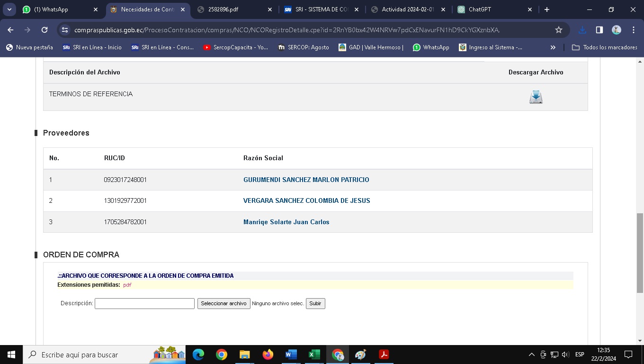This screenshot has height=364, width=644.
Task: Download the TERMINOS DE REFERENCIA file
Action: pyautogui.click(x=536, y=97)
